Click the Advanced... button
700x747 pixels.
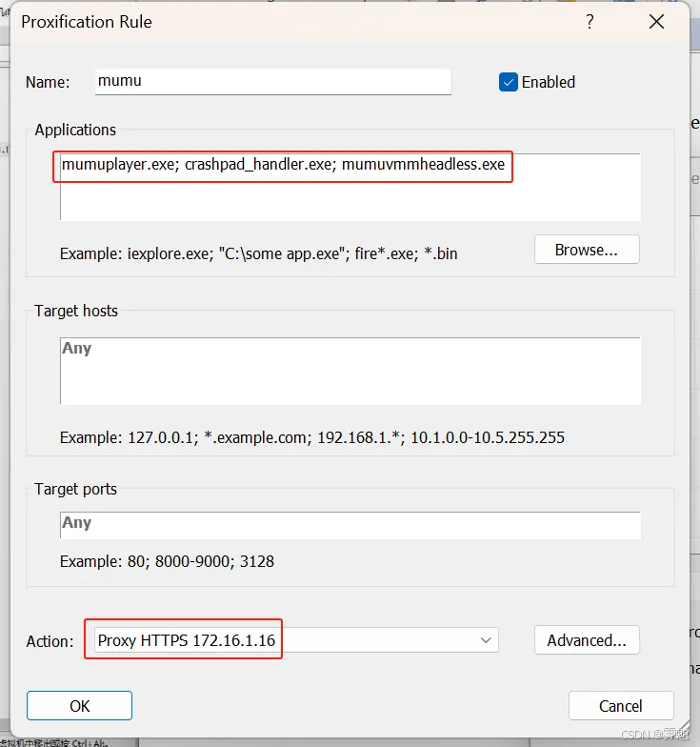[587, 640]
